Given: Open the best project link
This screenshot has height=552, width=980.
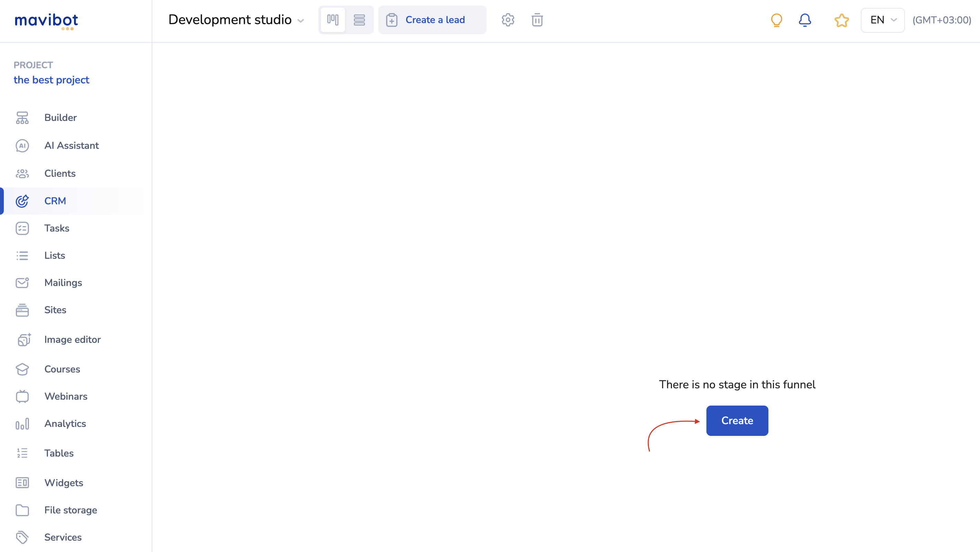Looking at the screenshot, I should (51, 80).
